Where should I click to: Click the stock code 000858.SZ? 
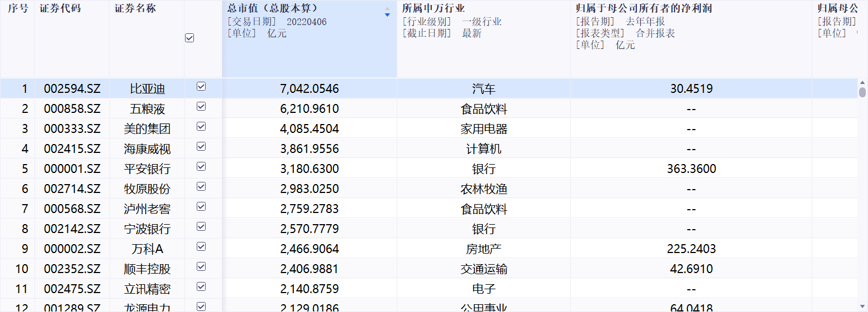tap(72, 109)
